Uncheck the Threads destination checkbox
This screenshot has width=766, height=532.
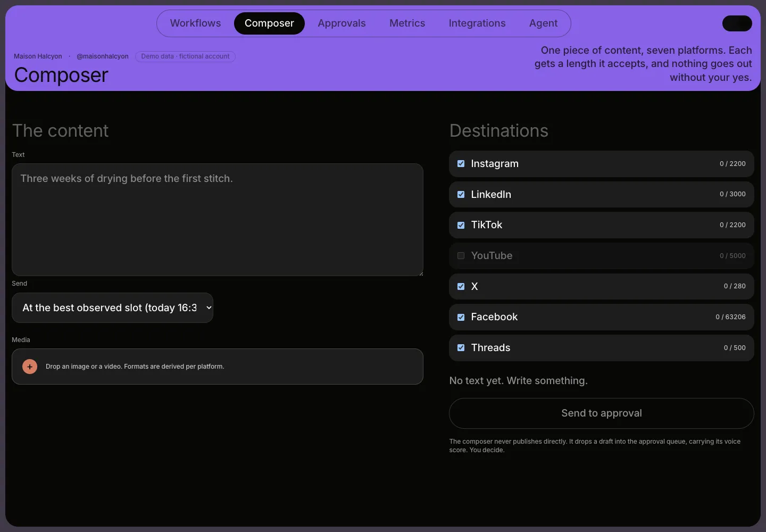461,348
